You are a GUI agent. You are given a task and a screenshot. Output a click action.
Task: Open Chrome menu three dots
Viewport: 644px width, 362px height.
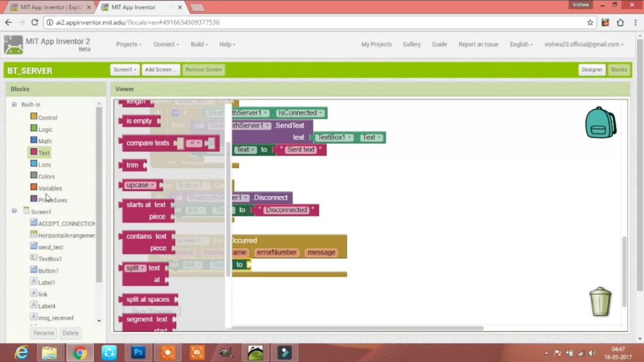pos(635,22)
